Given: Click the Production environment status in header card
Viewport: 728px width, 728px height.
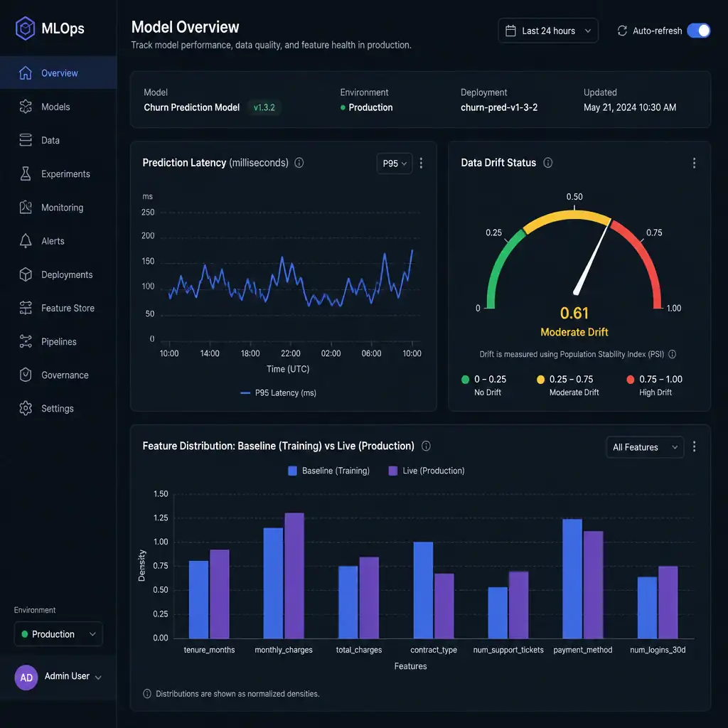Looking at the screenshot, I should click(x=366, y=107).
